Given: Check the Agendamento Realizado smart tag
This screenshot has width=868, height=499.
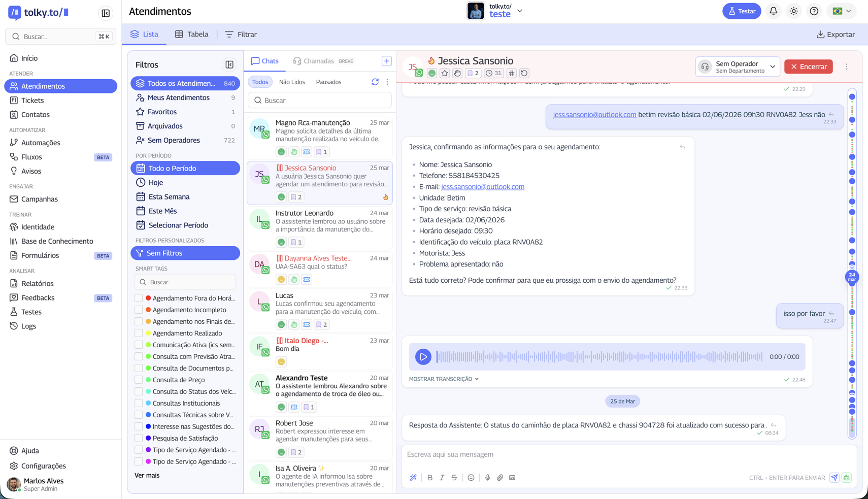Looking at the screenshot, I should [x=139, y=333].
